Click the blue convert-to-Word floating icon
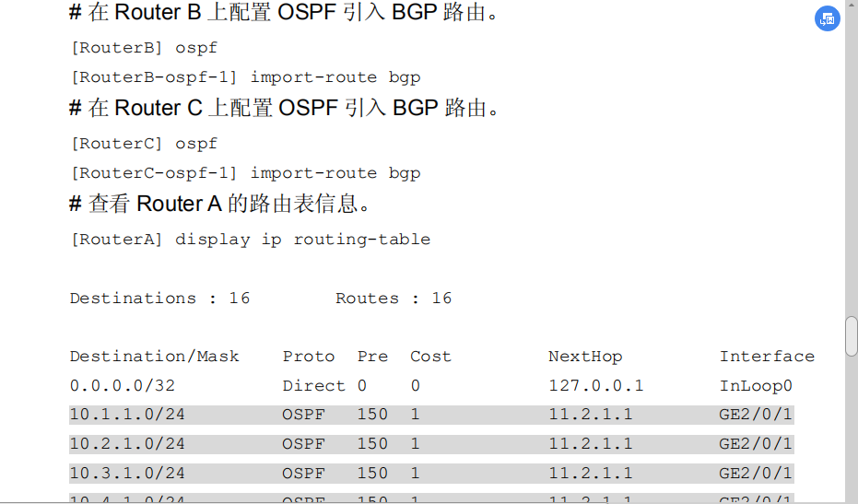This screenshot has height=504, width=858. click(x=827, y=18)
